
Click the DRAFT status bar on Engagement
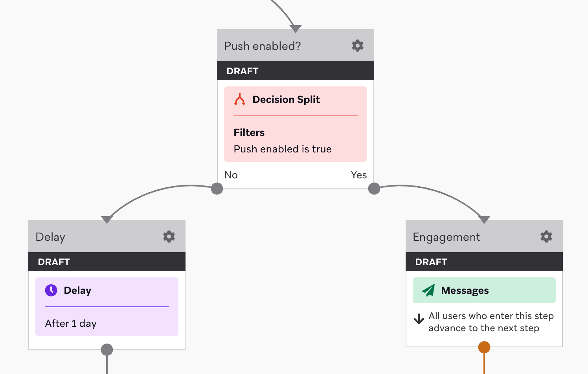tap(484, 262)
